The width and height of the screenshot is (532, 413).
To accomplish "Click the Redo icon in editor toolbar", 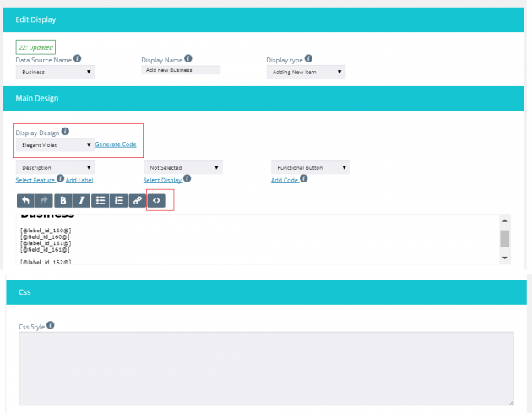I will pos(44,200).
